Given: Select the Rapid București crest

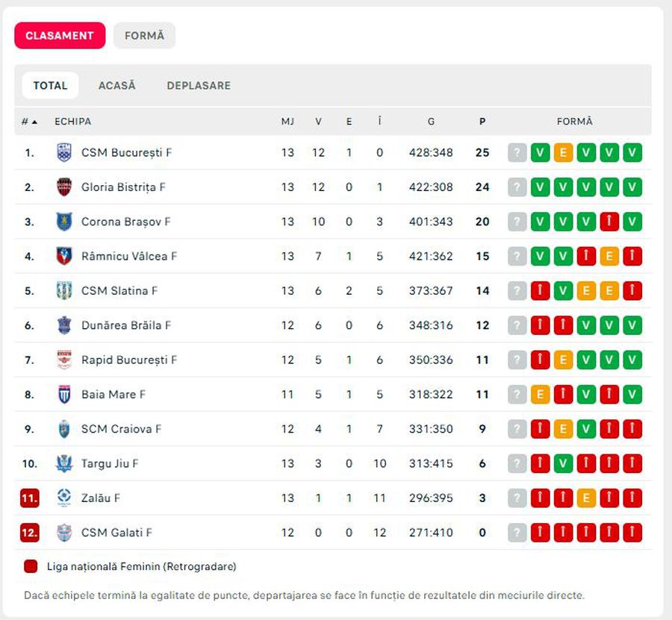Looking at the screenshot, I should coord(64,360).
